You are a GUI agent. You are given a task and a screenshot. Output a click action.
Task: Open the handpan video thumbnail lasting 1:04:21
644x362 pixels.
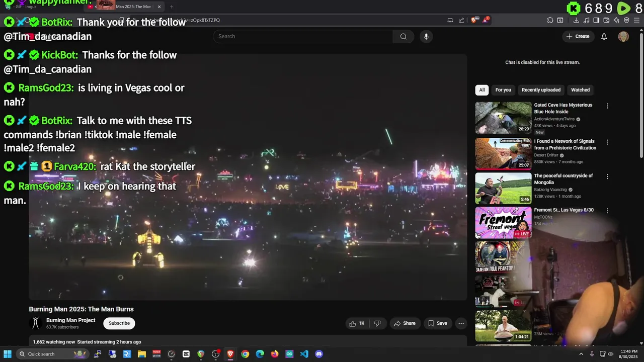pos(503,325)
